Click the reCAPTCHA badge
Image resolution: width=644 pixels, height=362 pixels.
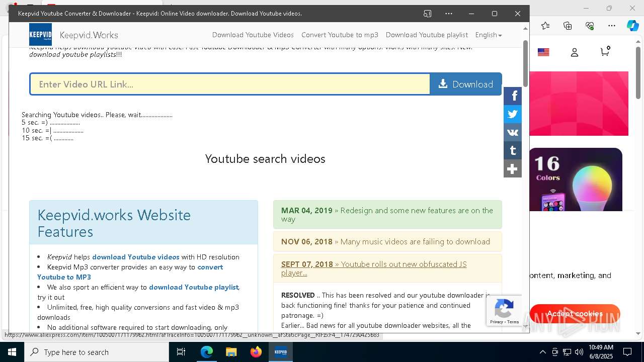pyautogui.click(x=504, y=311)
